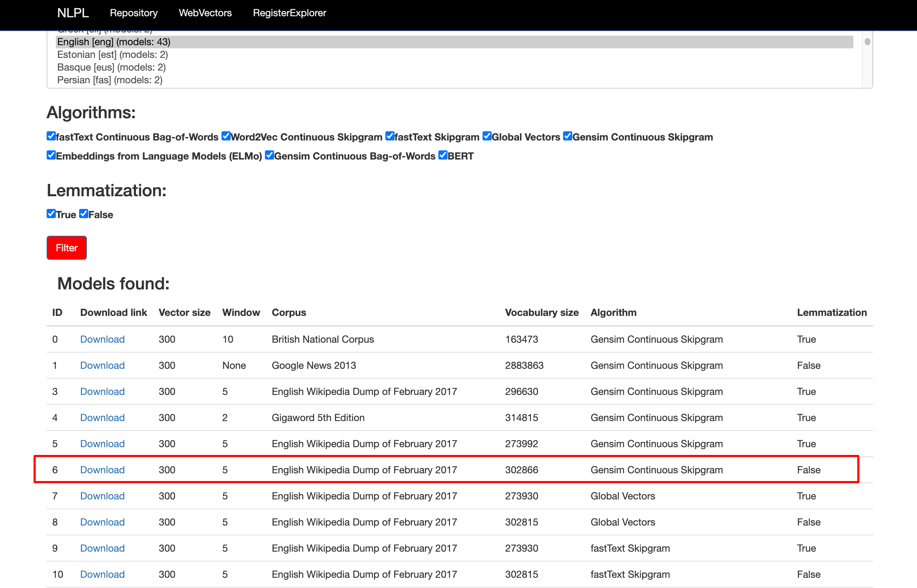Toggle Word2Vec Continuous Skipgram checkbox
917x588 pixels.
click(x=226, y=136)
